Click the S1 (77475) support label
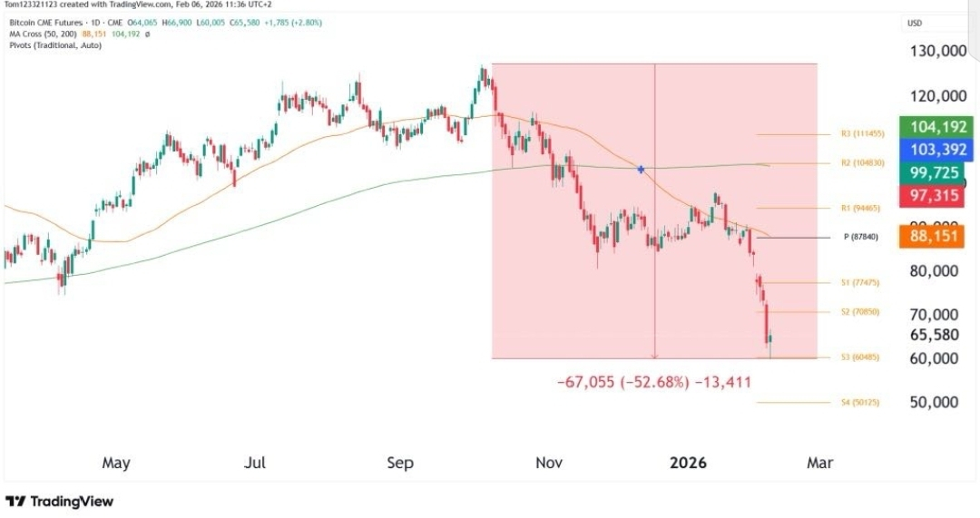The width and height of the screenshot is (980, 518). [x=860, y=282]
